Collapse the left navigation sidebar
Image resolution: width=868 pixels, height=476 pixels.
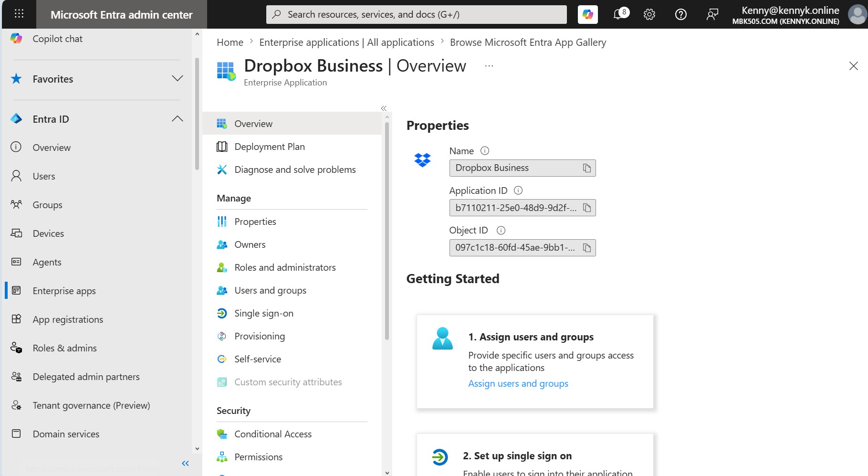pos(185,463)
